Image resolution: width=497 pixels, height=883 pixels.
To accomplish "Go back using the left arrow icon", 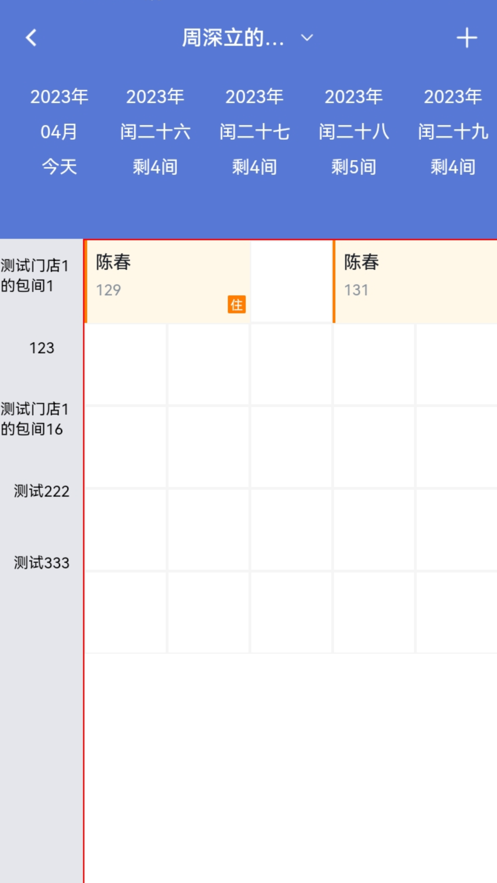I will [x=32, y=38].
